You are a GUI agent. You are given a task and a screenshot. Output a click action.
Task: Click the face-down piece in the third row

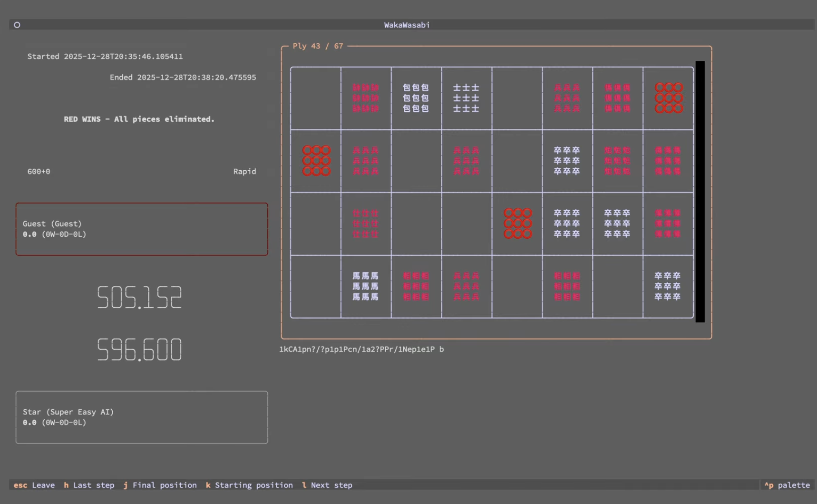click(x=517, y=223)
